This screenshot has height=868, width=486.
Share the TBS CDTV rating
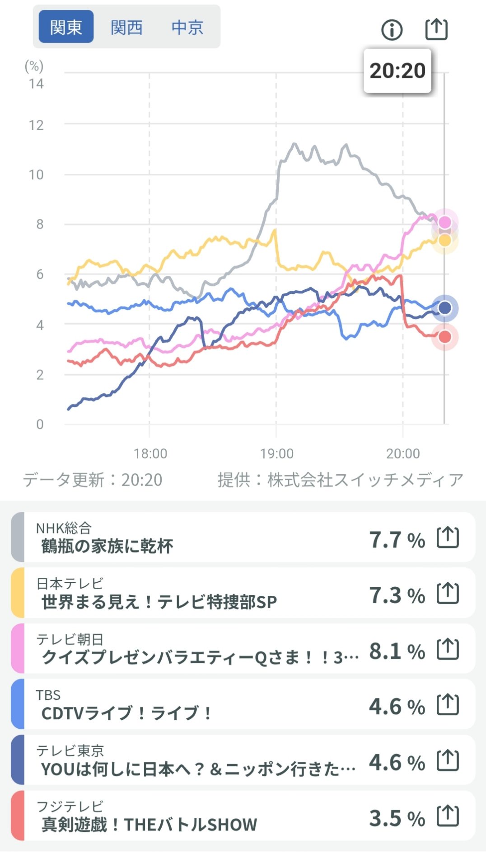point(448,704)
